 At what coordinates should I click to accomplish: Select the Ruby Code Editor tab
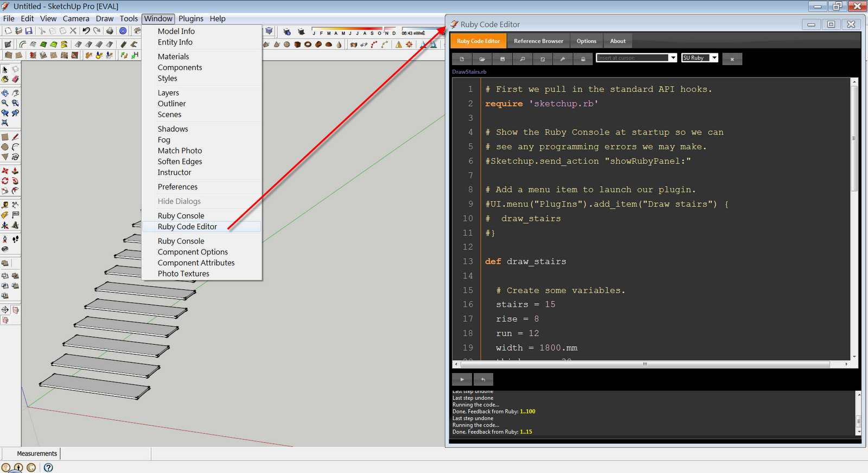point(478,41)
